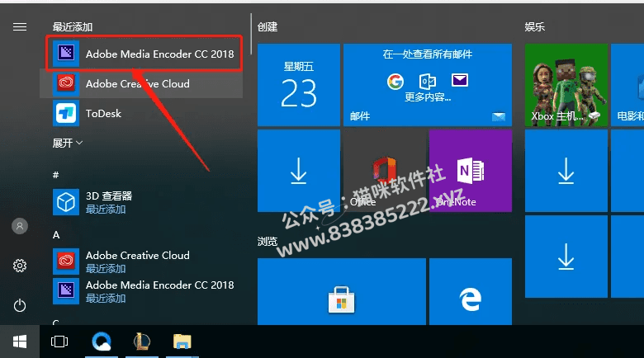Open the Microsoft Edge tile
The image size is (644, 358).
click(x=471, y=291)
